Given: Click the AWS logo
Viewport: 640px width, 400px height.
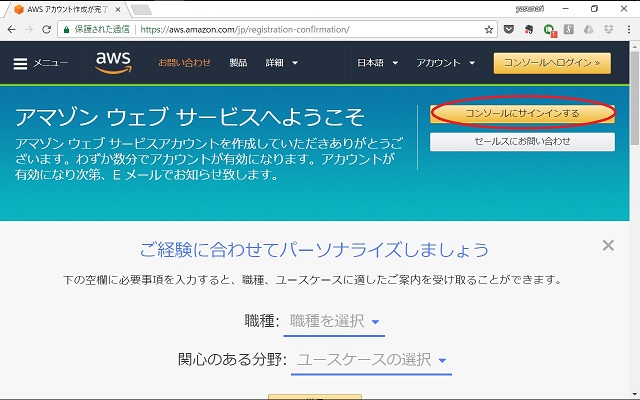Looking at the screenshot, I should point(113,62).
